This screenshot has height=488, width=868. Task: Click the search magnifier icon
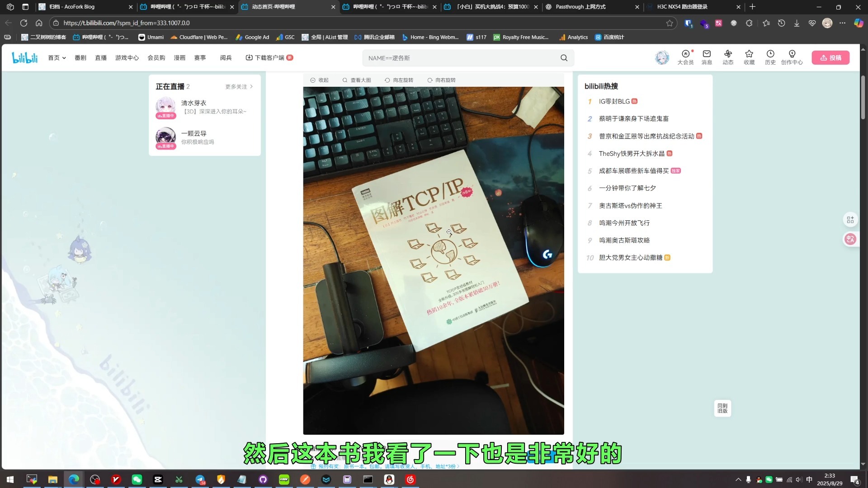(564, 58)
